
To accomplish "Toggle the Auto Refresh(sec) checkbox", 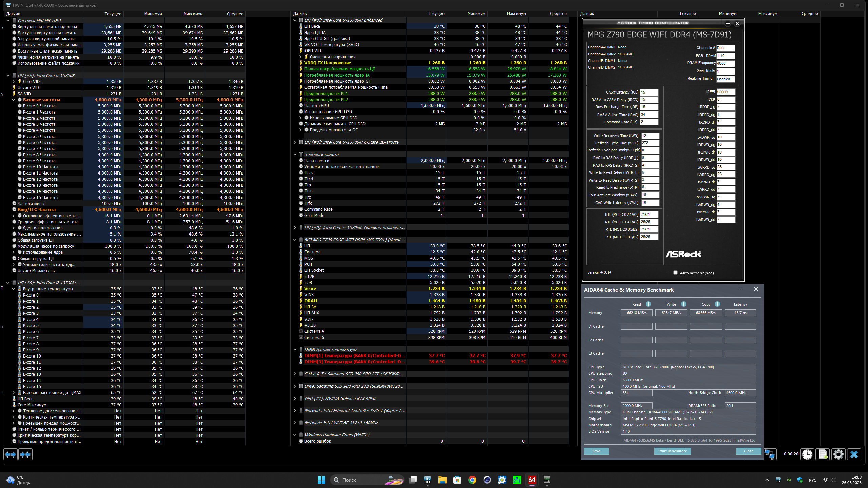I will click(x=675, y=273).
